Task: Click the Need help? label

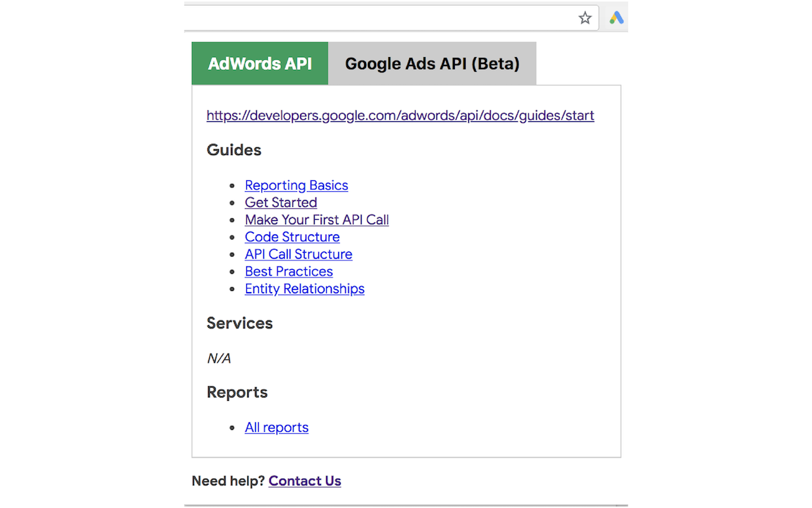Action: coord(228,481)
